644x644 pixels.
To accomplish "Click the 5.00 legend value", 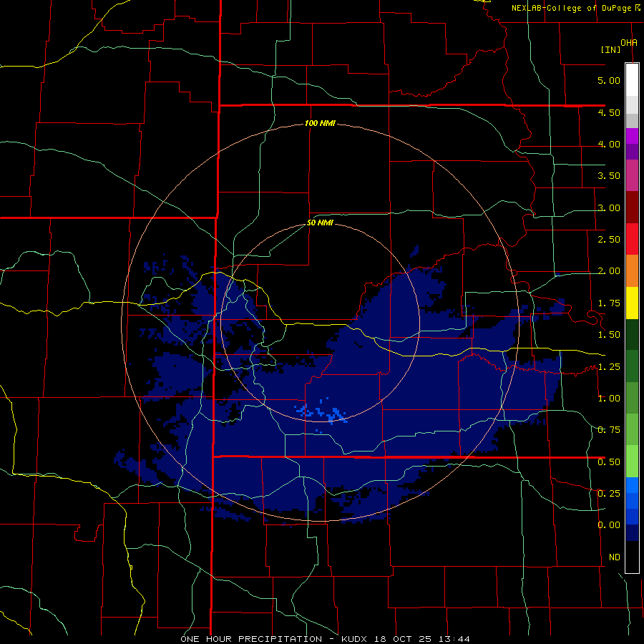I will pos(609,80).
